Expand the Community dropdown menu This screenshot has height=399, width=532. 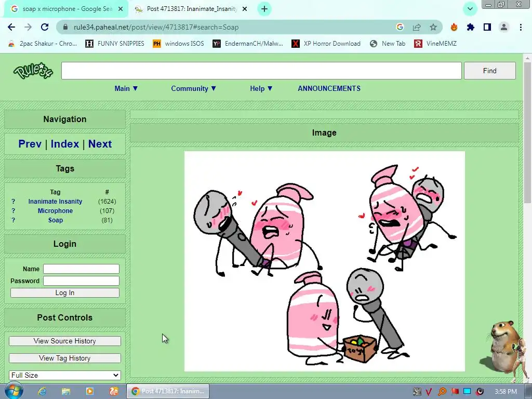click(193, 88)
